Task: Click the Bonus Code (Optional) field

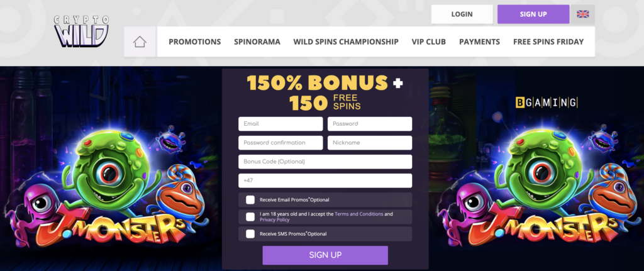Action: click(x=325, y=162)
